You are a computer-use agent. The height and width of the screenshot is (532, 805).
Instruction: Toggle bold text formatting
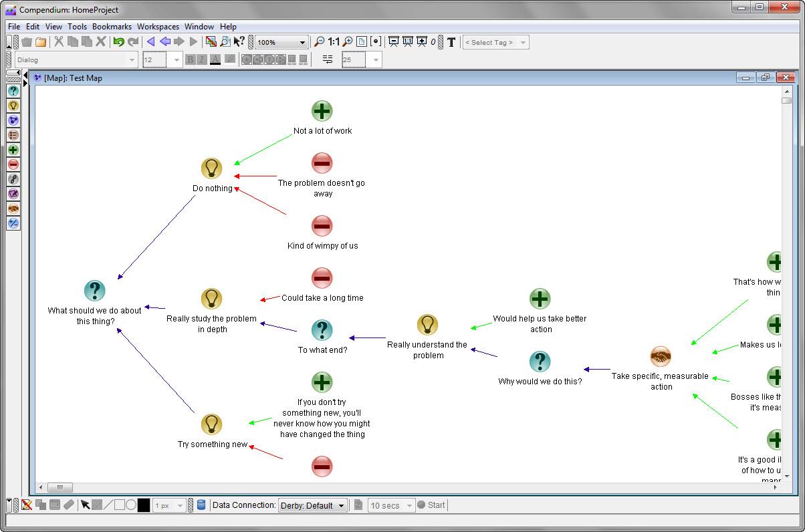[191, 59]
